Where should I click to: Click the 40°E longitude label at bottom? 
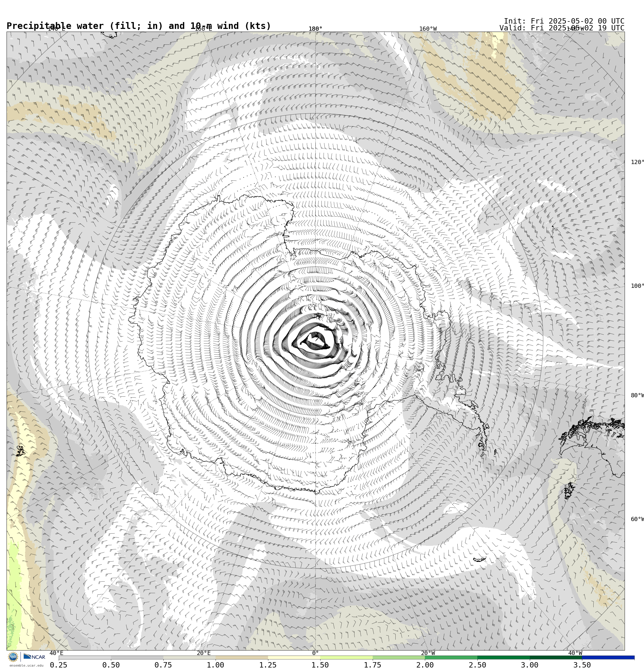click(x=56, y=653)
